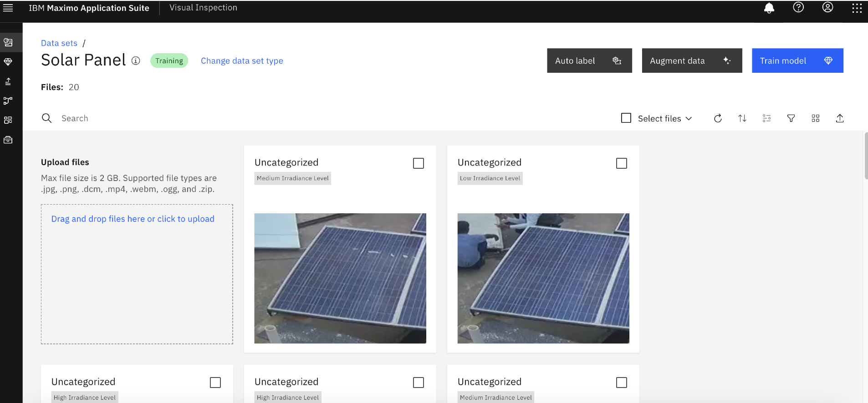The width and height of the screenshot is (868, 403).
Task: Click the Augment data button
Action: [x=692, y=60]
